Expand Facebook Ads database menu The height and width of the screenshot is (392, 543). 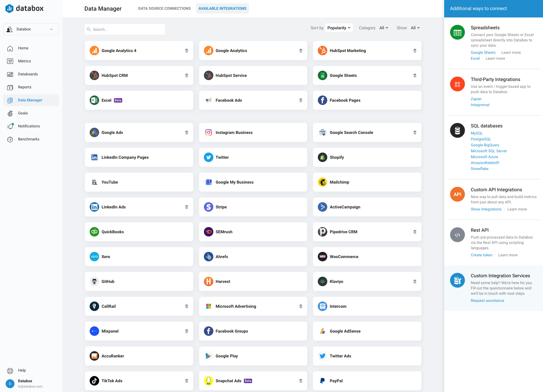(301, 100)
